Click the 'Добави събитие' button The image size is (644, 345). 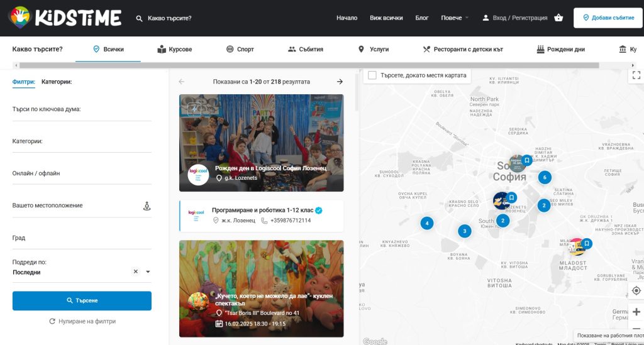(x=608, y=18)
